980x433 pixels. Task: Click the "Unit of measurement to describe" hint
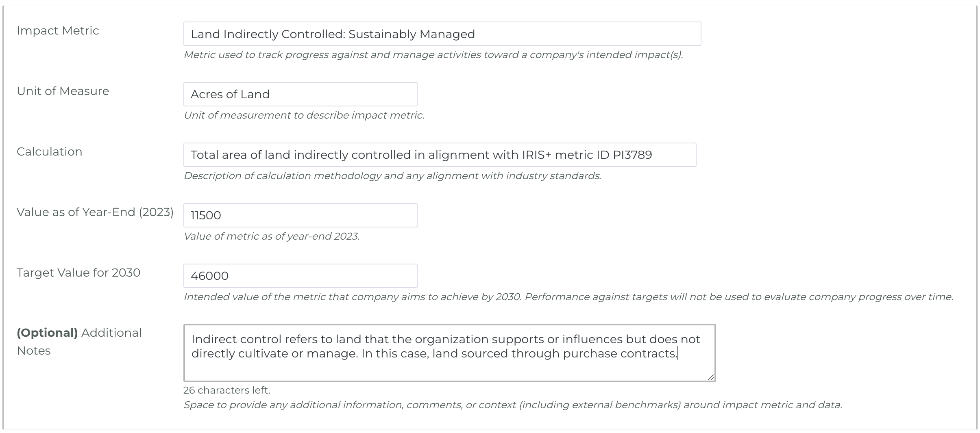click(304, 115)
